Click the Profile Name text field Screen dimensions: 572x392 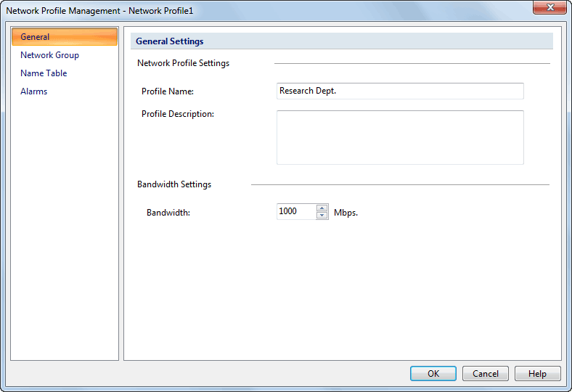point(400,91)
